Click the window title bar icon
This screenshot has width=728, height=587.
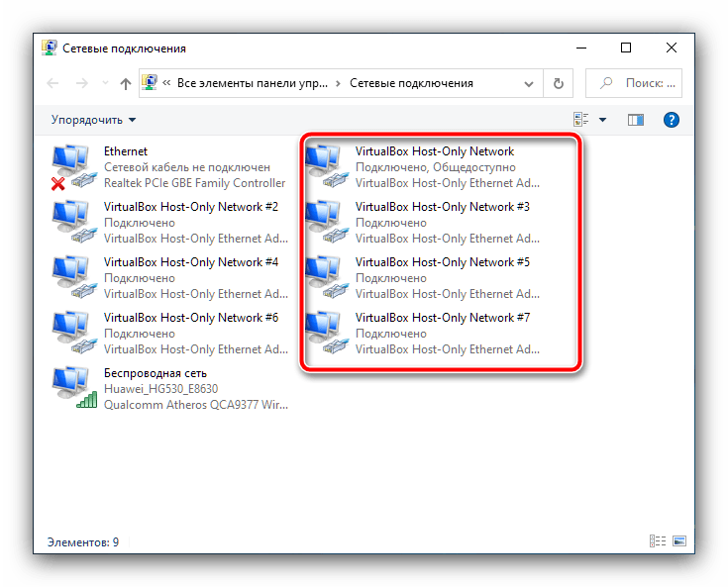[x=50, y=48]
